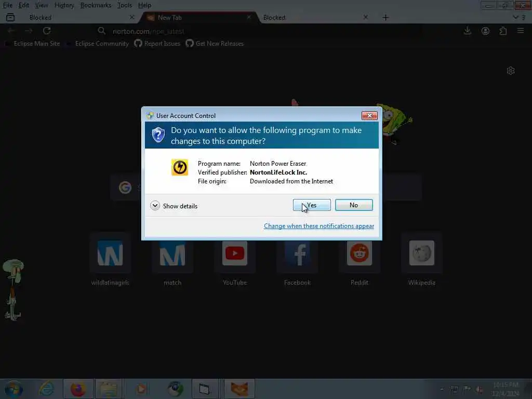
Task: Open the extensions puzzle icon
Action: (503, 31)
